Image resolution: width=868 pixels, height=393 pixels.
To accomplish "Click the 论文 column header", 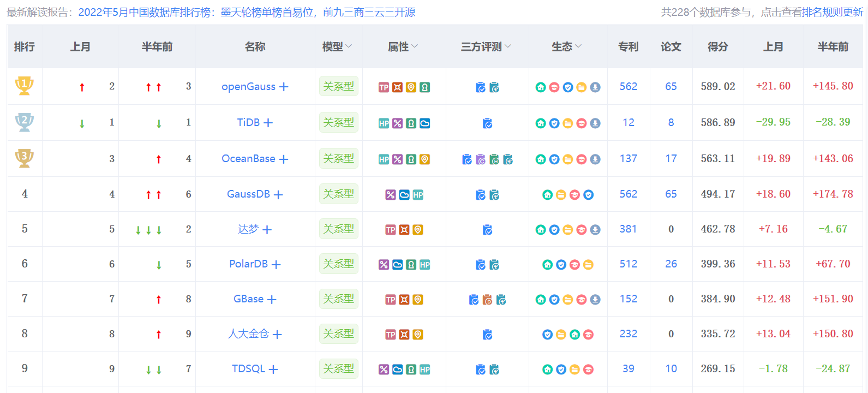I will [x=671, y=47].
